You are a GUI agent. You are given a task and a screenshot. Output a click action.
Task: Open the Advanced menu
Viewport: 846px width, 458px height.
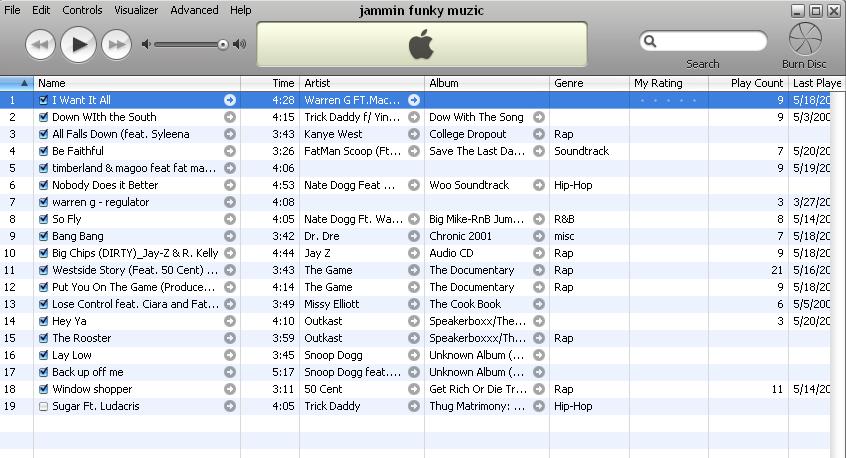[194, 10]
